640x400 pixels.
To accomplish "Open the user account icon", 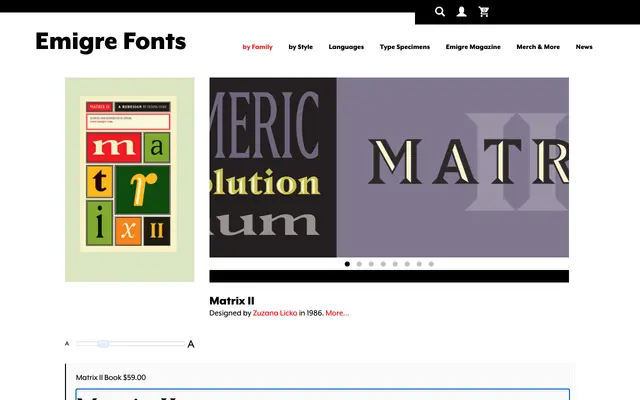I will coord(462,11).
